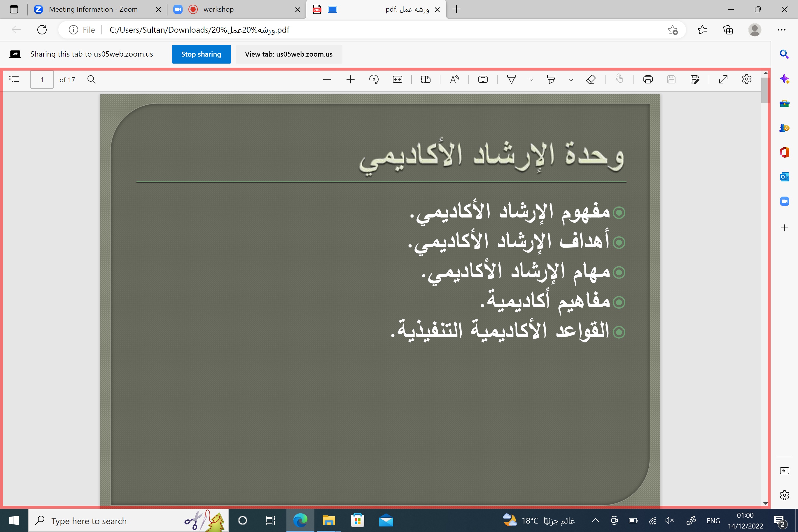This screenshot has height=532, width=798.
Task: Toggle the page view layout button
Action: point(426,79)
